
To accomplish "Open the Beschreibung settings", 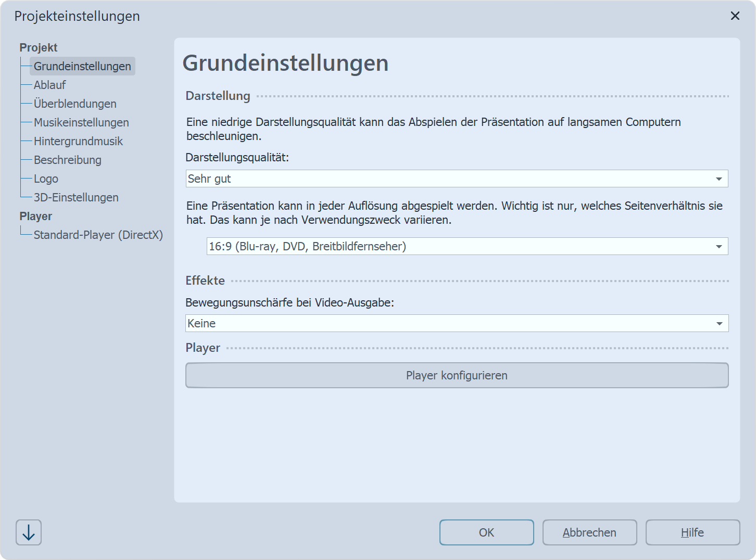I will click(67, 160).
